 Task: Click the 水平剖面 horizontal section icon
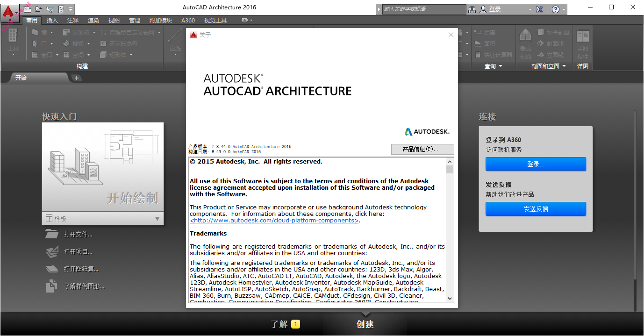(x=541, y=32)
